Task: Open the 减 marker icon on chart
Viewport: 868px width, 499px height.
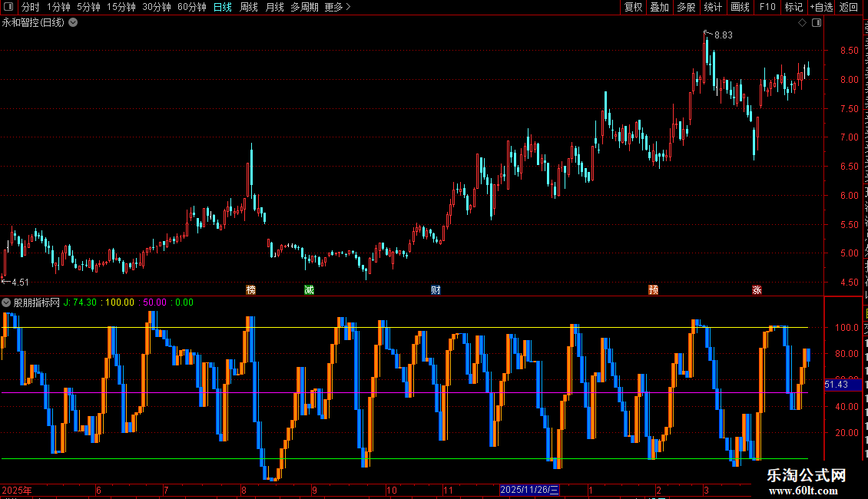Action: click(x=309, y=290)
